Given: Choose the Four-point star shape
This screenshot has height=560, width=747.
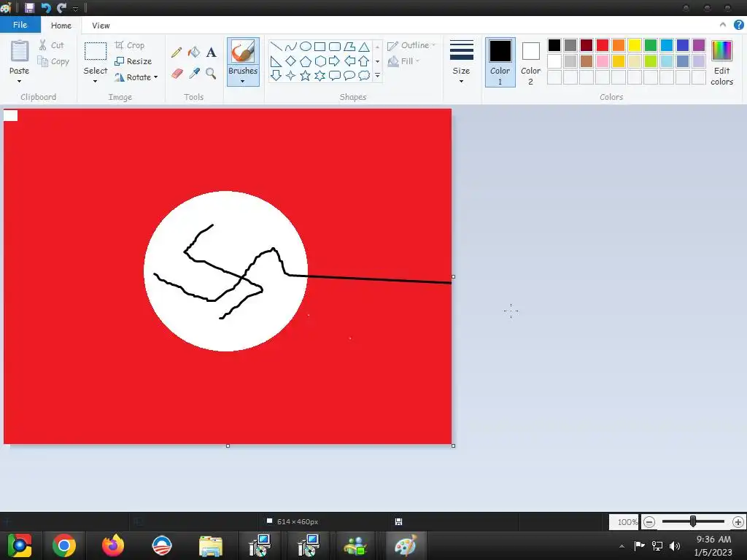Looking at the screenshot, I should (290, 76).
